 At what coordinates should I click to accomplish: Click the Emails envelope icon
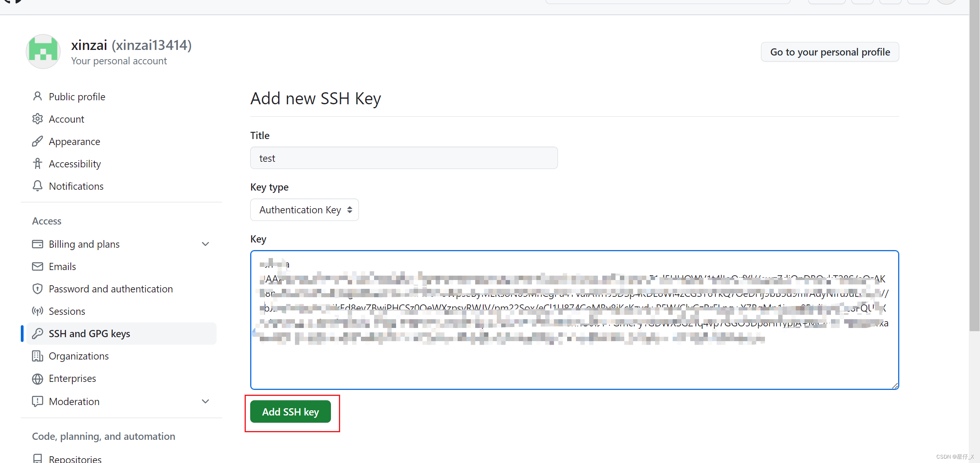click(38, 266)
